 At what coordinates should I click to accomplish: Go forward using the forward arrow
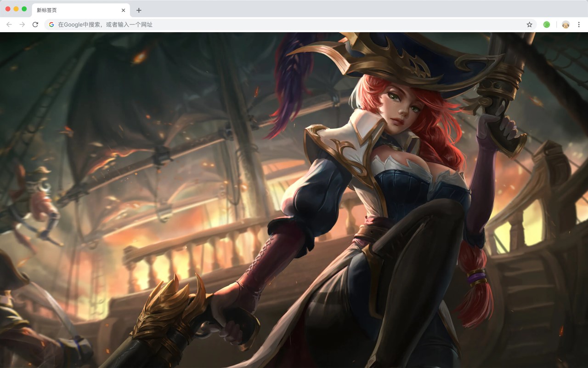point(22,24)
